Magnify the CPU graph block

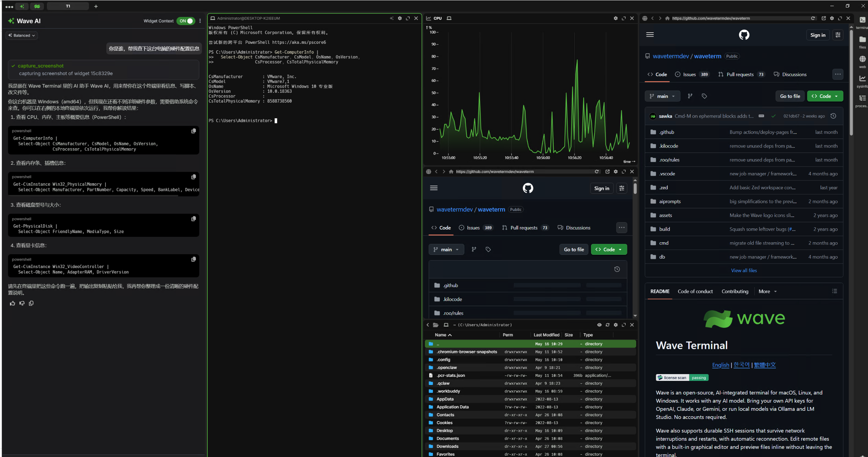(624, 18)
